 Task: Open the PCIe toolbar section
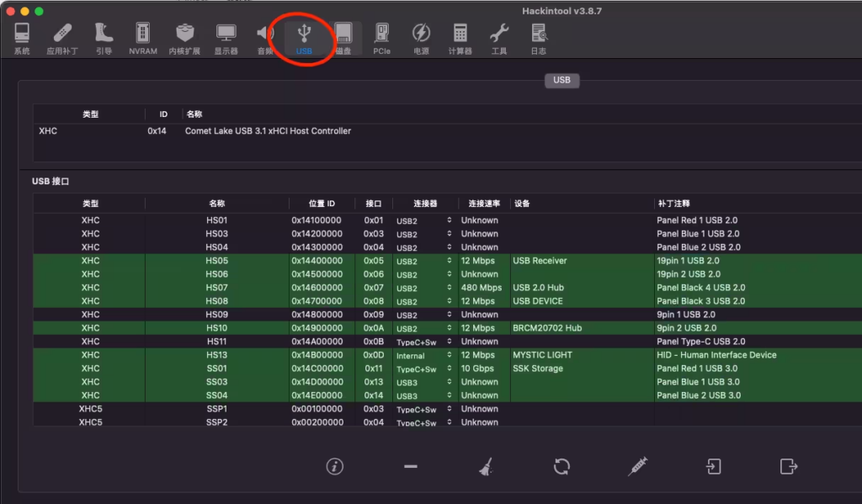tap(381, 39)
